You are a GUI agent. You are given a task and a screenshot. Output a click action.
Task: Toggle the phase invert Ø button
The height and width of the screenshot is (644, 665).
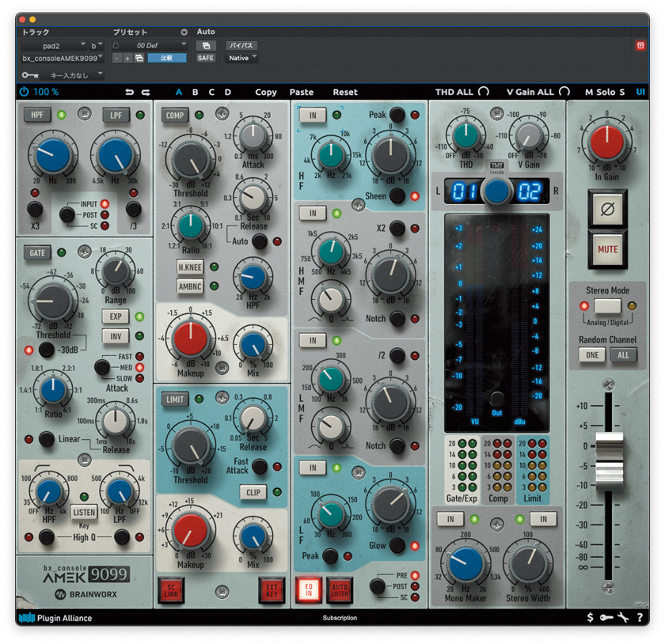tap(607, 209)
